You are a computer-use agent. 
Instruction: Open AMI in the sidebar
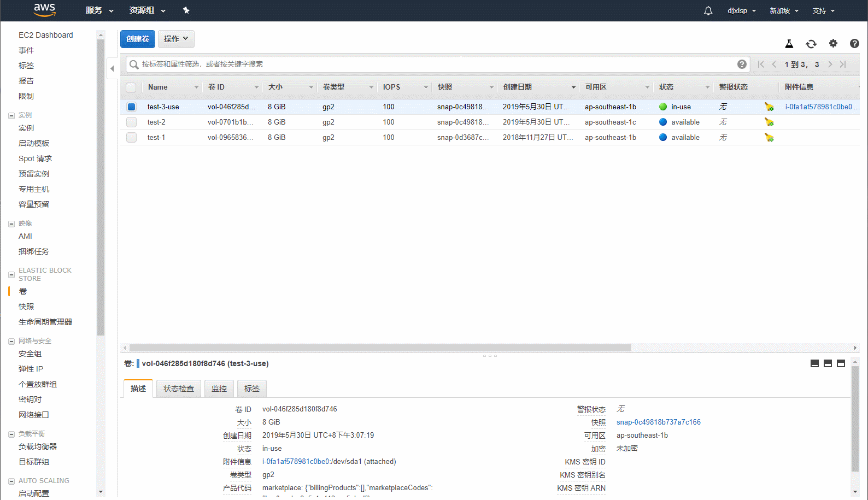pyautogui.click(x=25, y=236)
